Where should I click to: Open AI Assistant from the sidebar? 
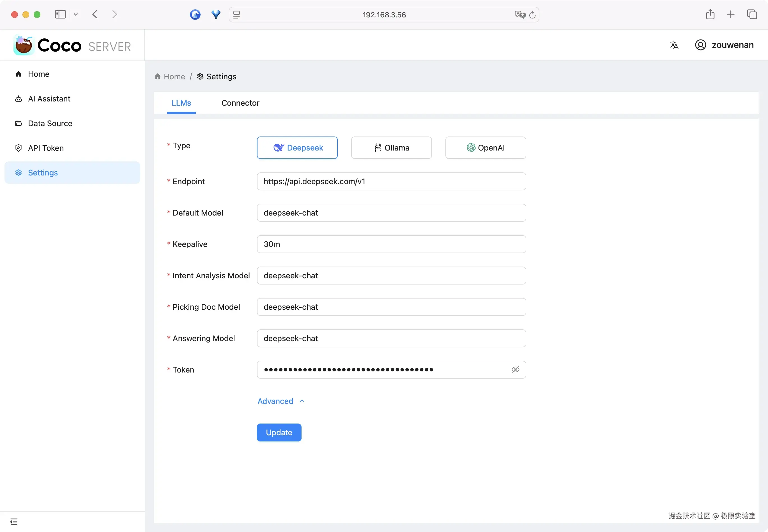click(49, 99)
